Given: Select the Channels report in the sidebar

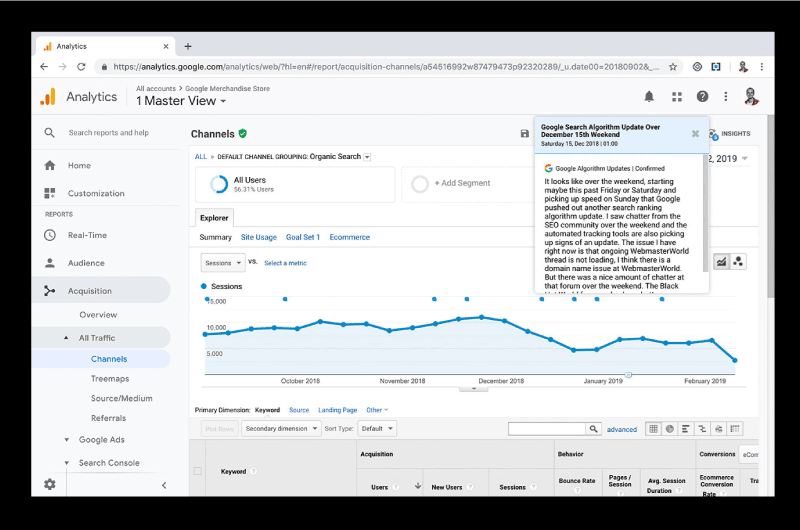Looking at the screenshot, I should pyautogui.click(x=109, y=359).
